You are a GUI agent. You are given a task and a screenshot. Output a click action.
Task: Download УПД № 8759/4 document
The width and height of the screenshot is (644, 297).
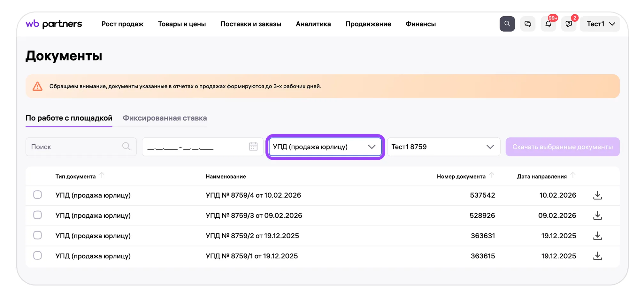597,195
